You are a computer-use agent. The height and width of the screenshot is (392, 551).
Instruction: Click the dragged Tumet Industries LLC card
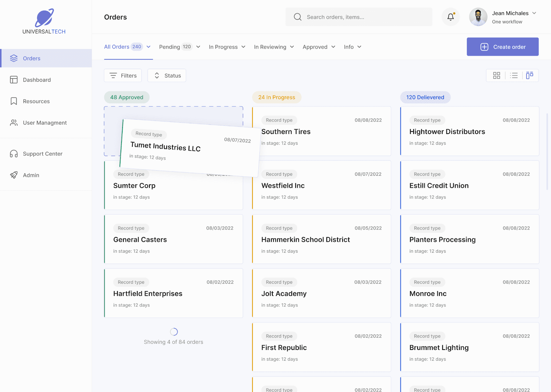pyautogui.click(x=190, y=148)
